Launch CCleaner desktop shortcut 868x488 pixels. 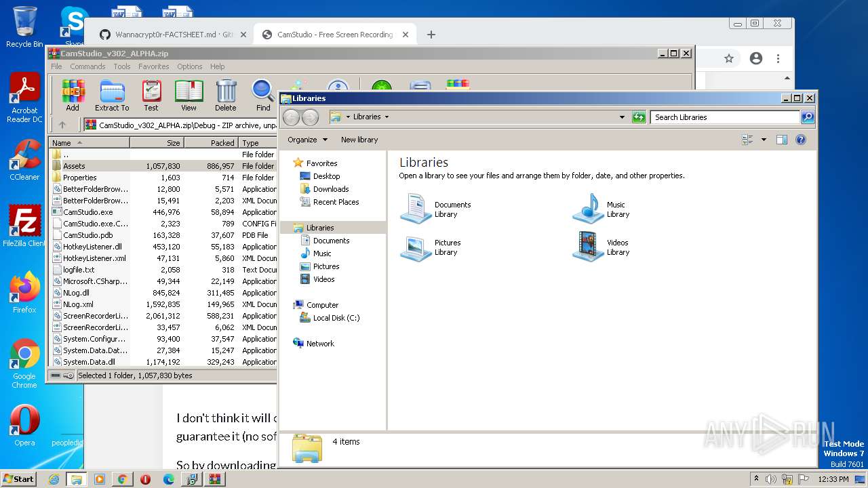(24, 160)
